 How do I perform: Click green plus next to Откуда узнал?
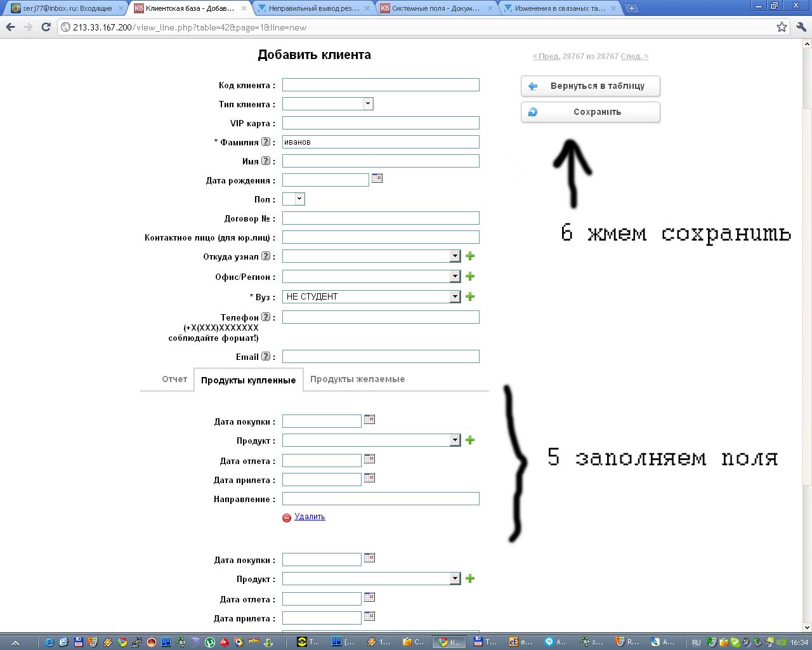(470, 256)
